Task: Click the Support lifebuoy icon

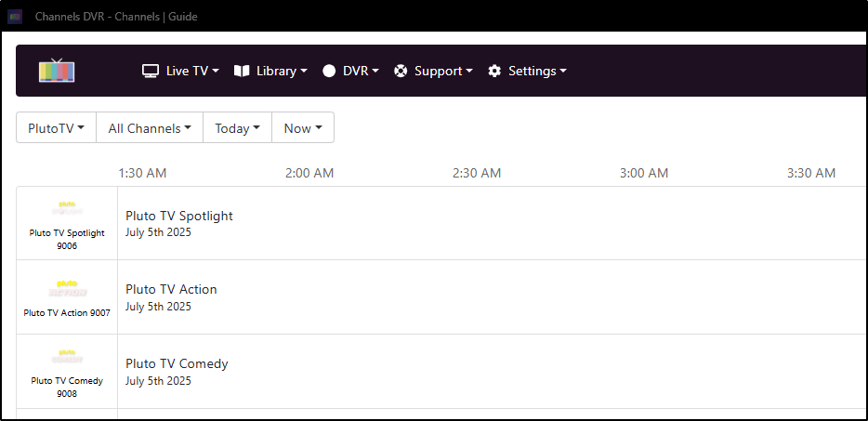Action: click(401, 71)
